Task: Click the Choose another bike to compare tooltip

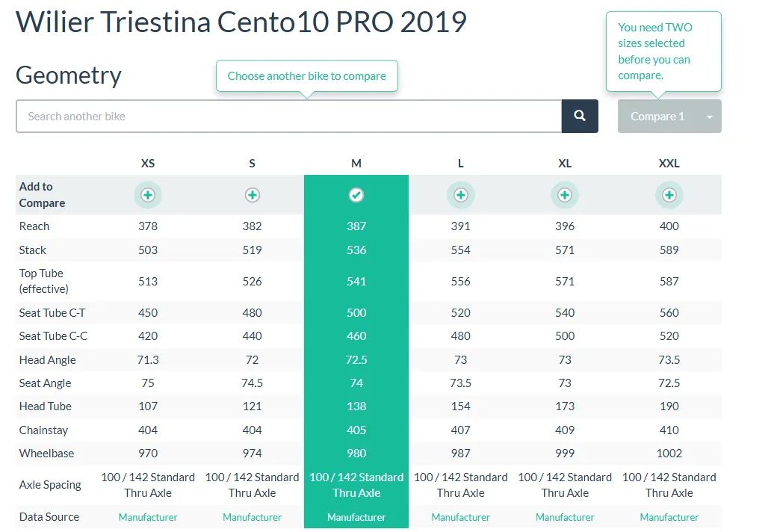Action: [x=306, y=76]
